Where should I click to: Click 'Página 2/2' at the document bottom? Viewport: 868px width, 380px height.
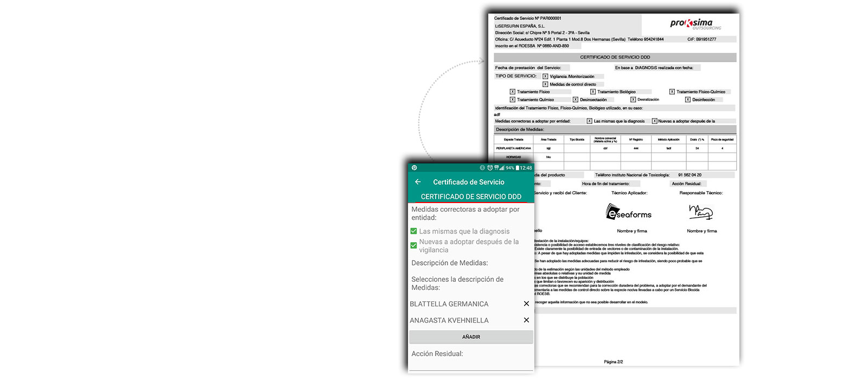(614, 362)
